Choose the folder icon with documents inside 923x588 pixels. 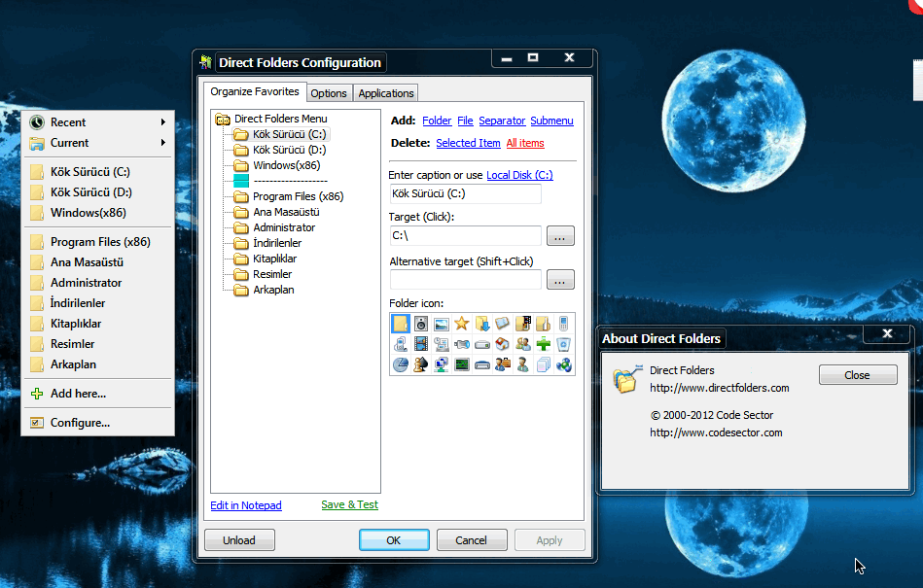(x=544, y=324)
